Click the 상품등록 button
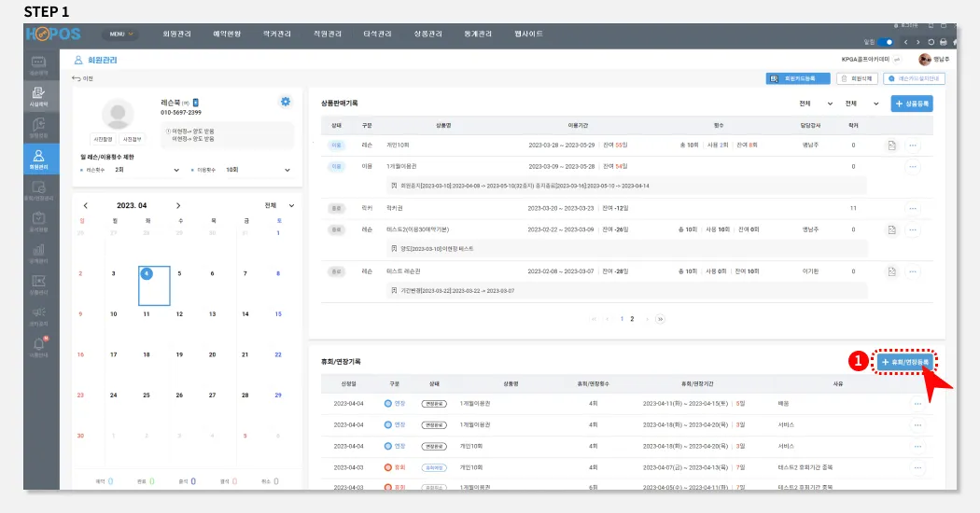This screenshot has width=980, height=513. tap(912, 104)
